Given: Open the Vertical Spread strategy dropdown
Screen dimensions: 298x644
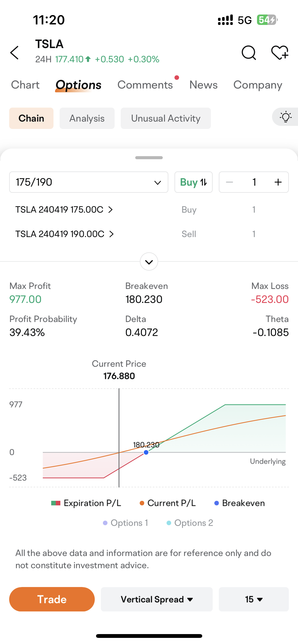Looking at the screenshot, I should pos(157,599).
